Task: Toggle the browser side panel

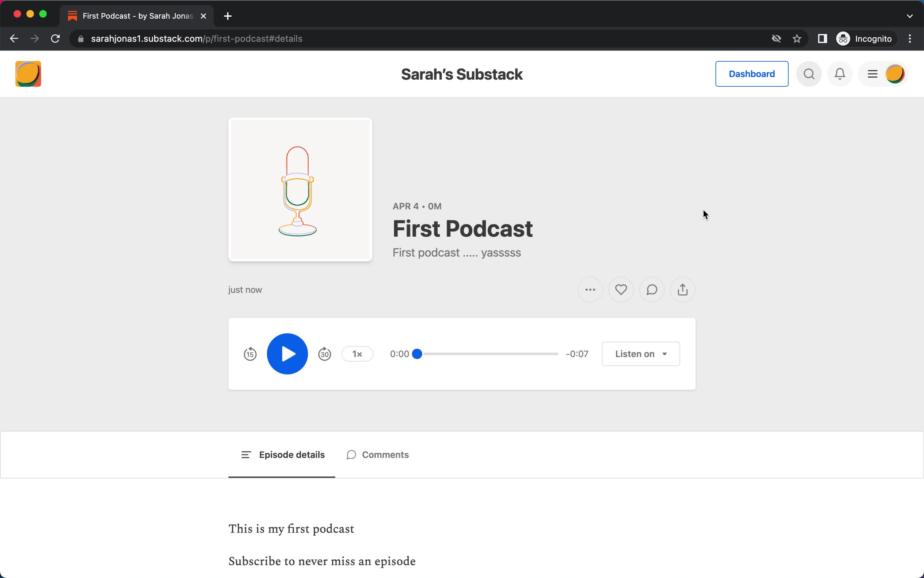Action: coord(822,39)
